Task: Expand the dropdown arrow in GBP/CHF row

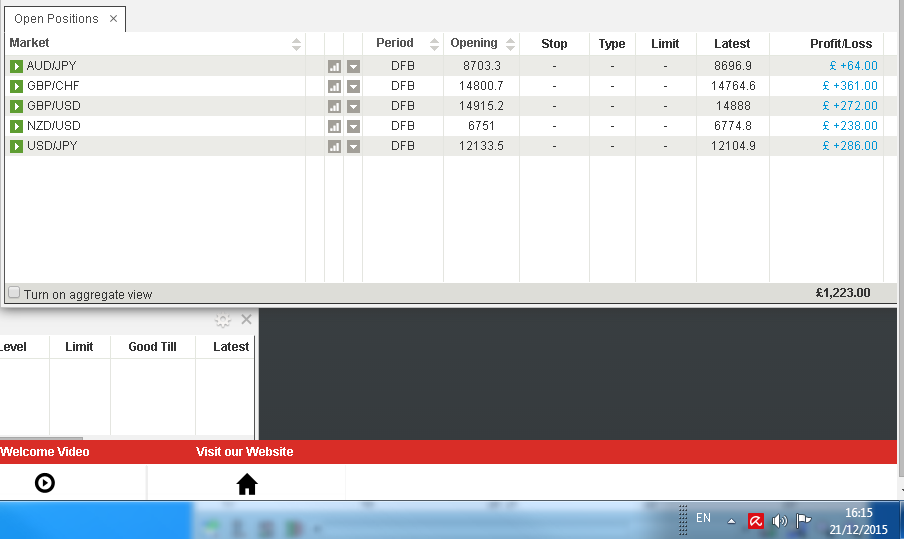Action: [x=353, y=86]
